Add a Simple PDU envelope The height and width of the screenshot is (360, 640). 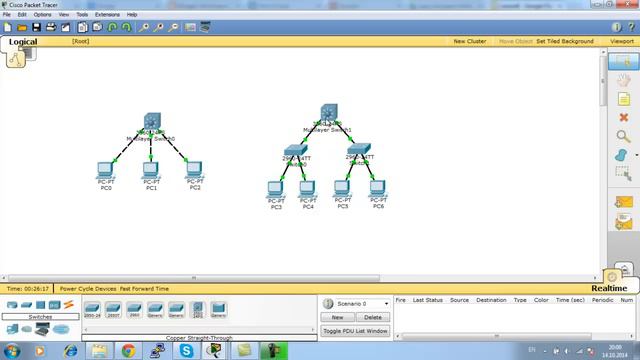pos(624,202)
